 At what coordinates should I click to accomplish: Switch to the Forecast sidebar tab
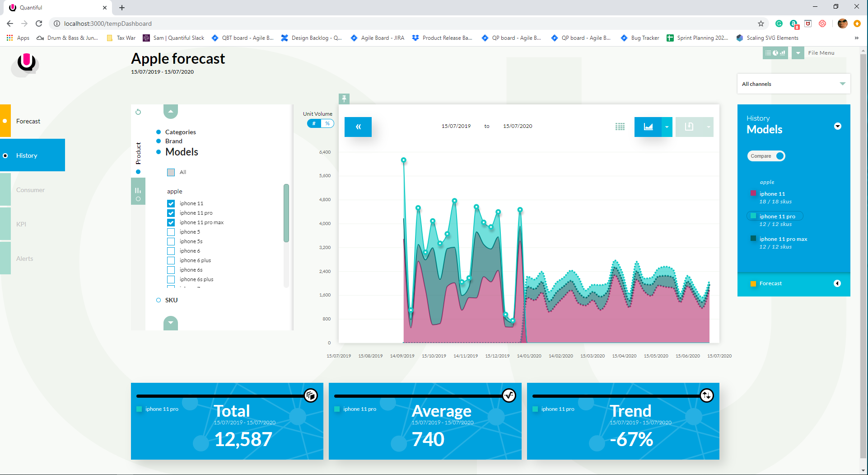[x=28, y=121]
